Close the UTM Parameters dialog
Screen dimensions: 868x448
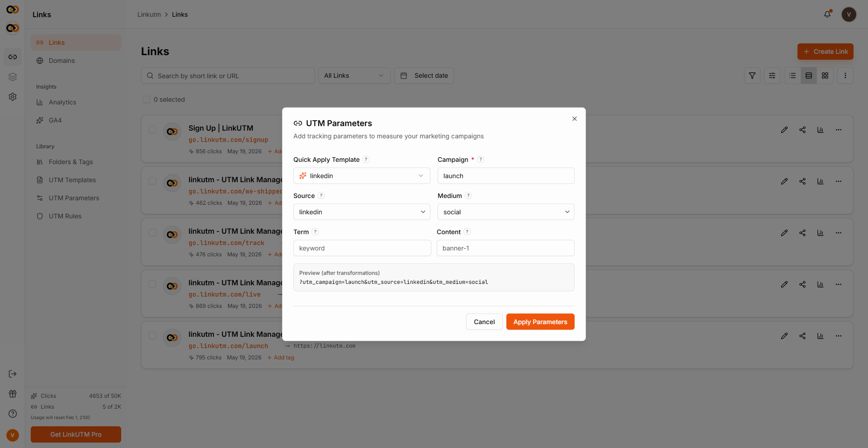coord(575,119)
